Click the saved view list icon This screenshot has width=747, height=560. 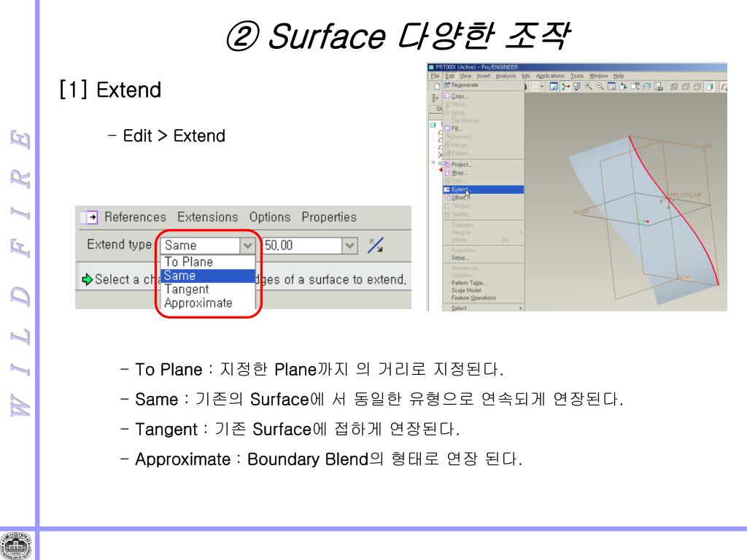click(635, 86)
